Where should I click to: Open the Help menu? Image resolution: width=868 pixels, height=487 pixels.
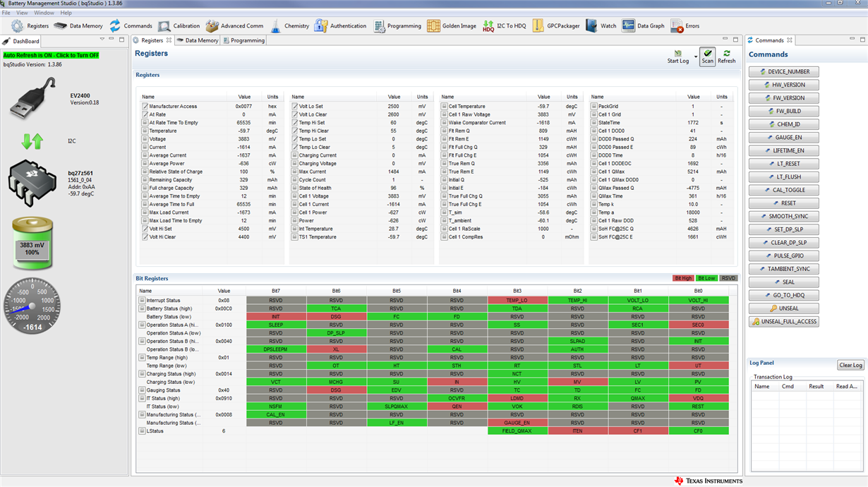pyautogui.click(x=66, y=13)
